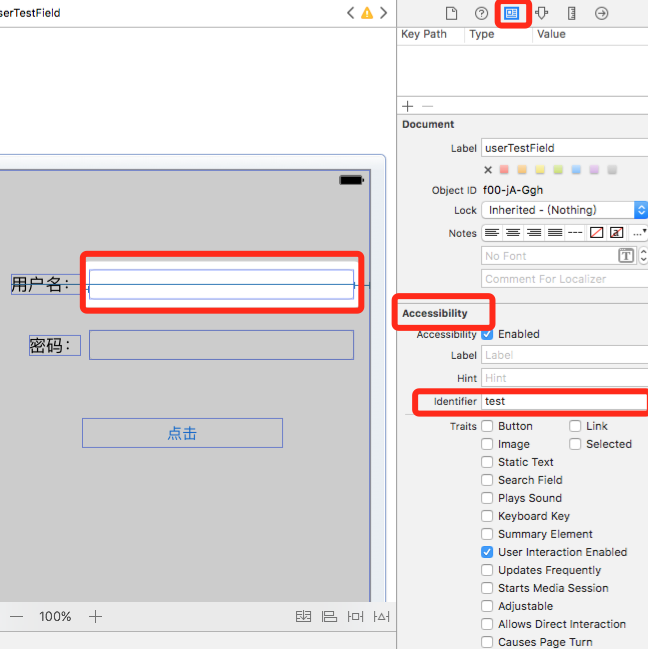Select the red label color swatch
This screenshot has height=649, width=648.
tap(505, 170)
